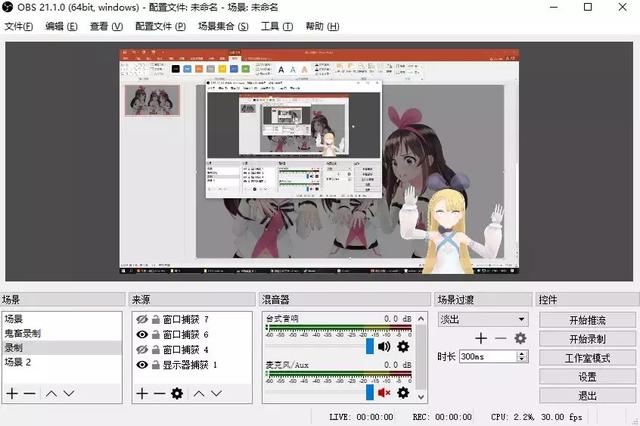The width and height of the screenshot is (640, 426).
Task: Open scene transition properties gear icon
Action: click(x=520, y=339)
